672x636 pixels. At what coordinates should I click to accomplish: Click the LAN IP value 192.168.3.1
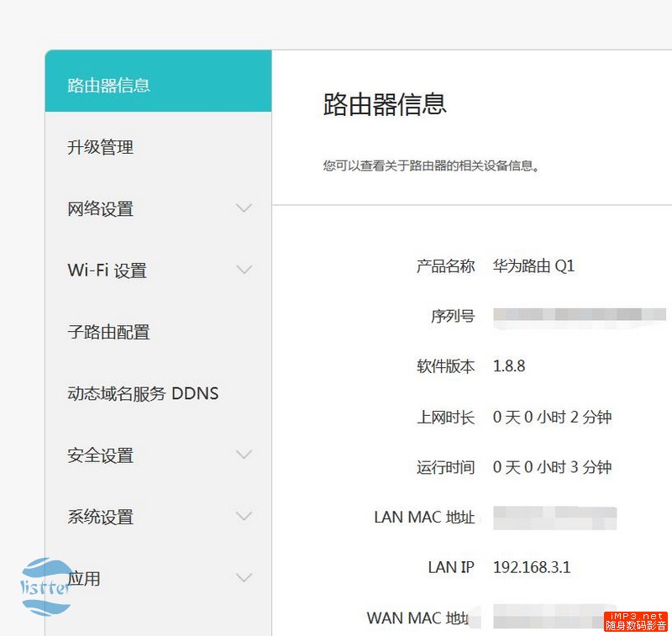point(532,567)
